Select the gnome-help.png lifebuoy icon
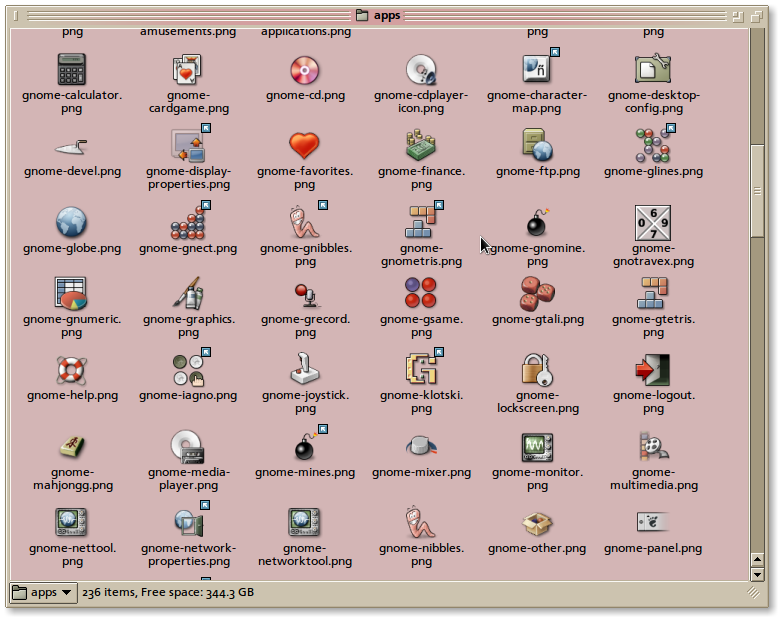This screenshot has width=778, height=617. tap(71, 370)
